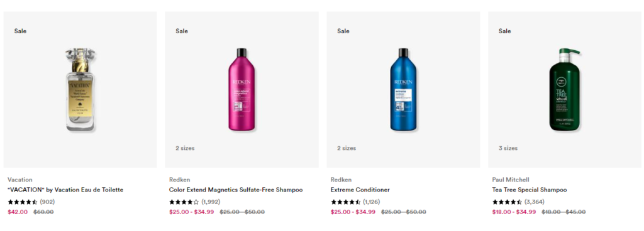The height and width of the screenshot is (231, 644).
Task: Click the Sale badge on Tea Tree shampoo
Action: click(505, 31)
